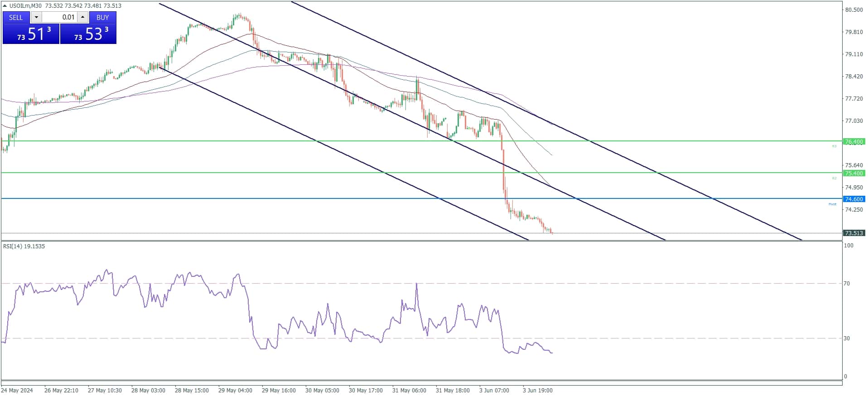
Task: Click the RSI 70 level label
Action: click(x=846, y=284)
